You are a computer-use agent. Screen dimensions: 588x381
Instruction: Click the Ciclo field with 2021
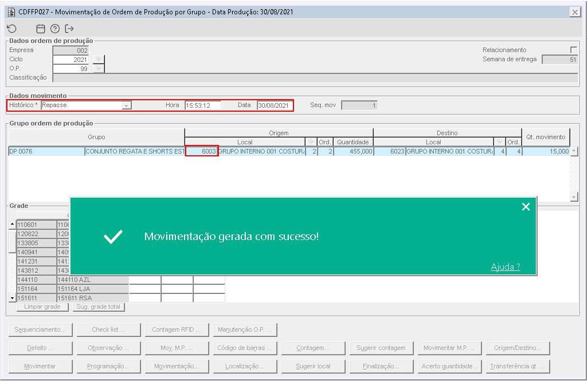70,59
